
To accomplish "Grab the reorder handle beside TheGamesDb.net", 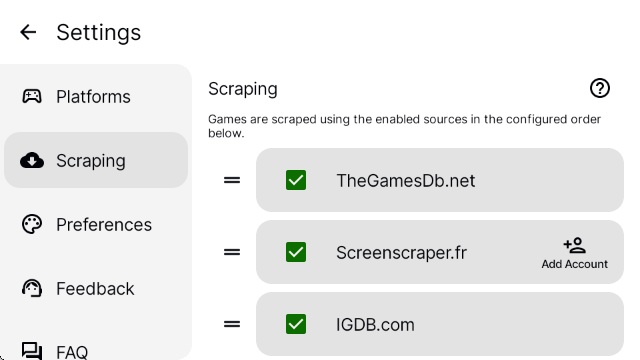I will [x=232, y=180].
